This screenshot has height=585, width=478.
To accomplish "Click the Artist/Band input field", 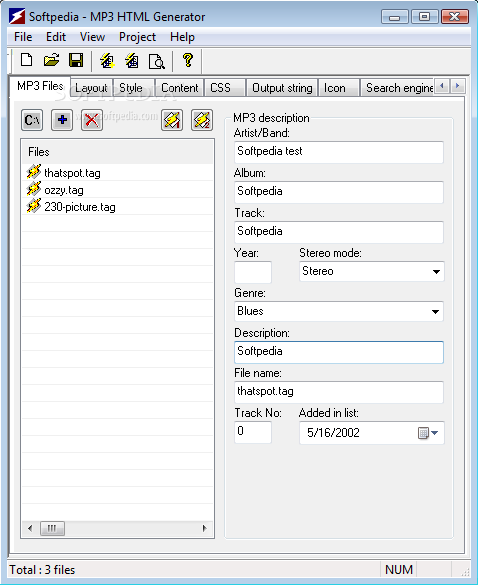I will click(339, 152).
